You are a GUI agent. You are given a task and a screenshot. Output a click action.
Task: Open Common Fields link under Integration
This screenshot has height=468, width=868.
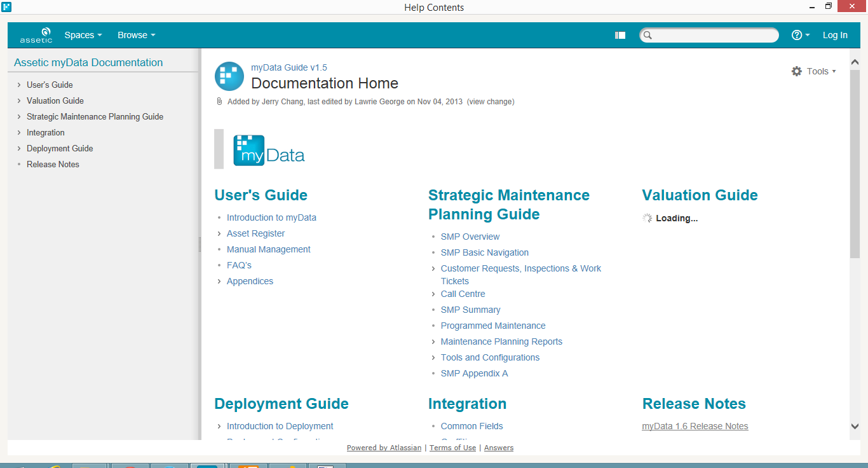point(471,426)
